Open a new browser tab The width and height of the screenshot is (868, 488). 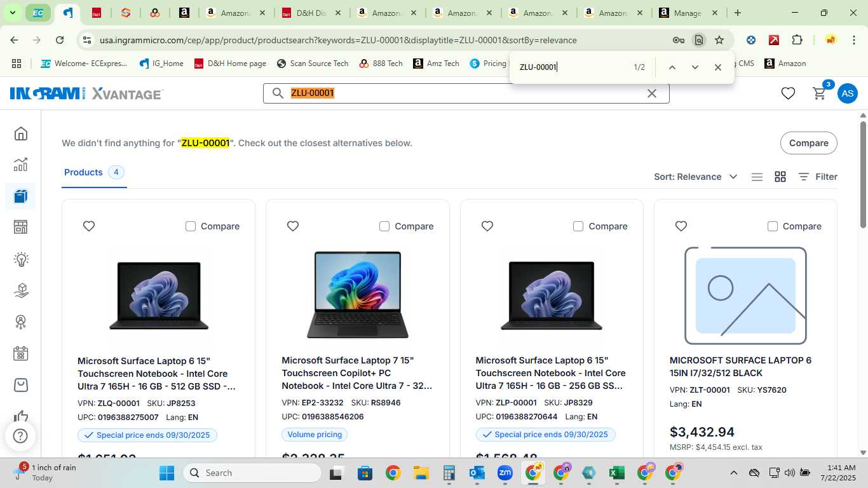tap(737, 13)
